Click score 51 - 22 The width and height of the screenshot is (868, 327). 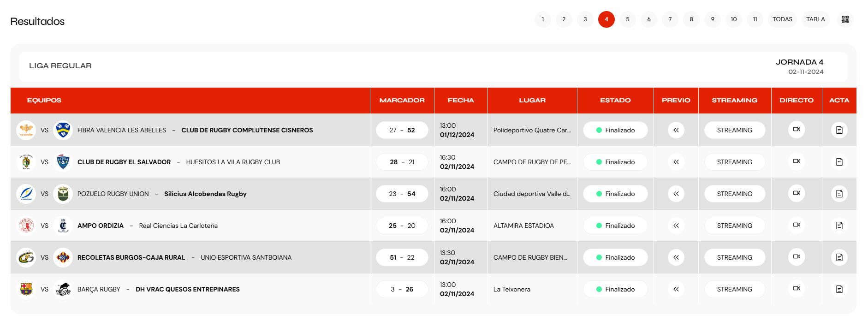click(402, 257)
